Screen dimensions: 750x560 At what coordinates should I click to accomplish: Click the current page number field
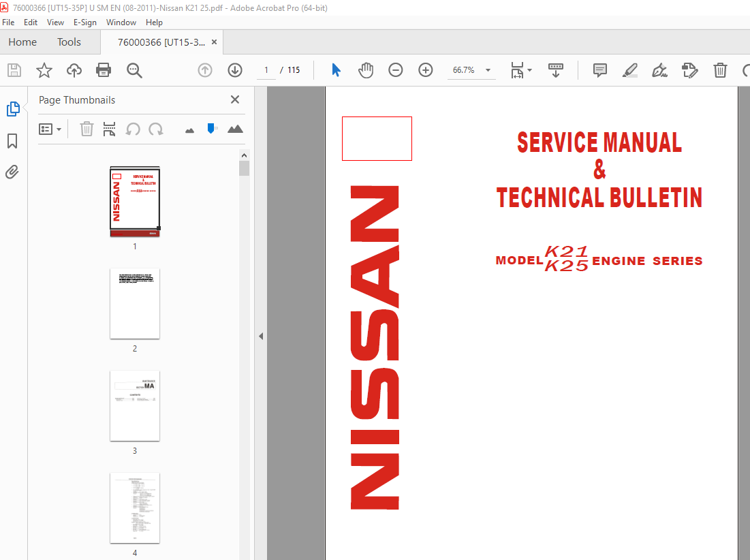pos(266,70)
